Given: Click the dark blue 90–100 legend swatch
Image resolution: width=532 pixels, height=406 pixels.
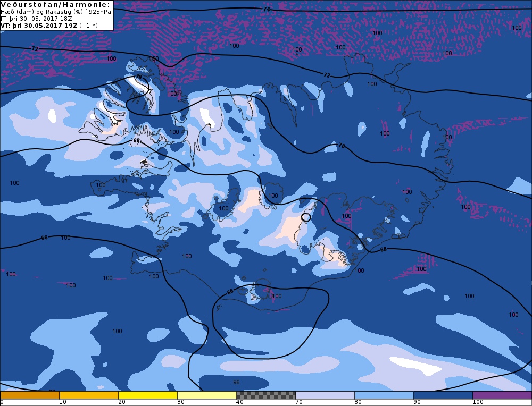Looking at the screenshot, I should [x=443, y=395].
